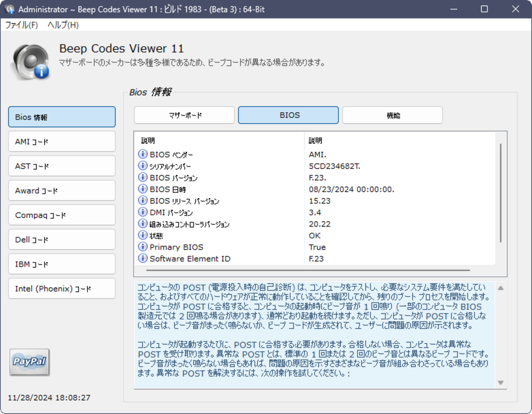This screenshot has width=532, height=414.
Task: Click the speaker info logo icon
Action: point(31,62)
